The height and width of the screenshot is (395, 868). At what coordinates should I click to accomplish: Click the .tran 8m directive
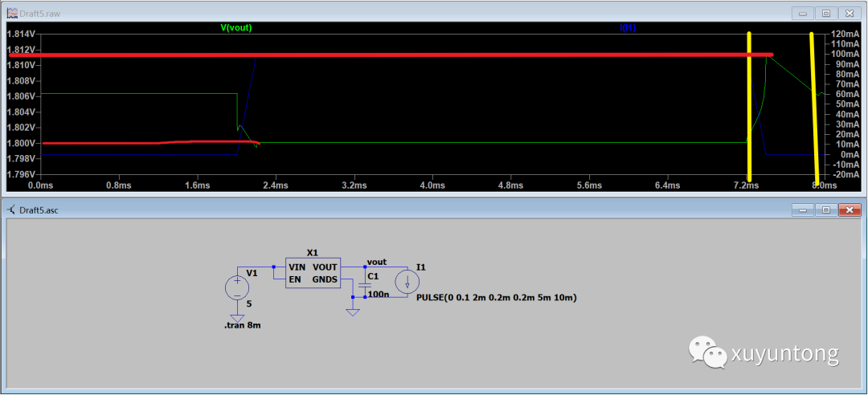click(242, 326)
